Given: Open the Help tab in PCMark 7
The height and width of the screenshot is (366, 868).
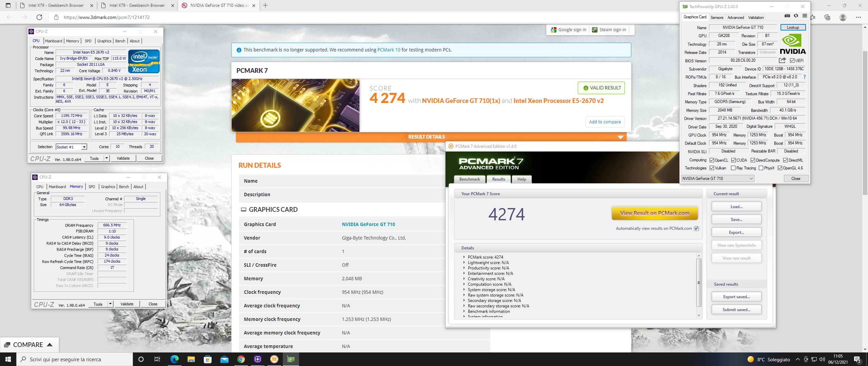Looking at the screenshot, I should coord(521,179).
